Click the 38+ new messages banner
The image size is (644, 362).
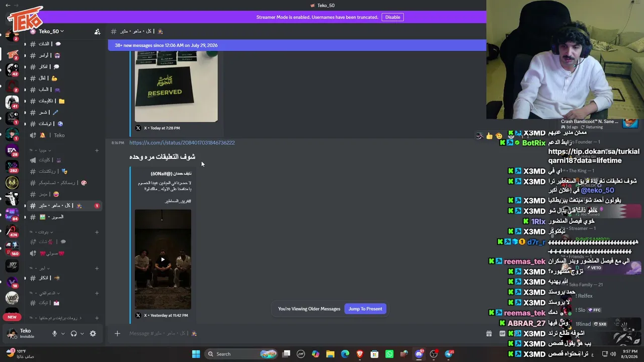[x=297, y=45]
